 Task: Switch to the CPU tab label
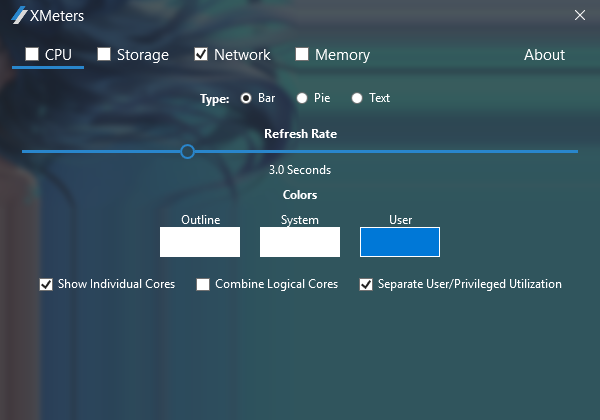tap(58, 55)
